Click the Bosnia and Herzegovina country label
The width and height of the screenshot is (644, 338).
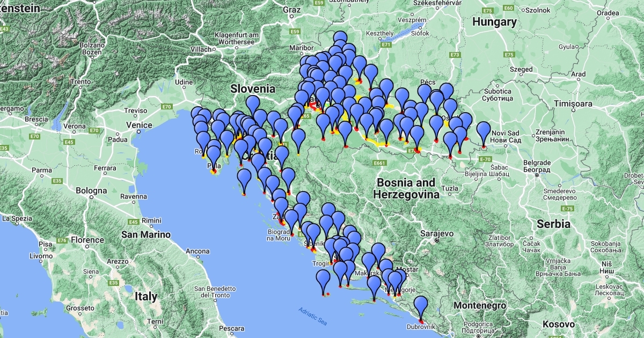pos(407,188)
